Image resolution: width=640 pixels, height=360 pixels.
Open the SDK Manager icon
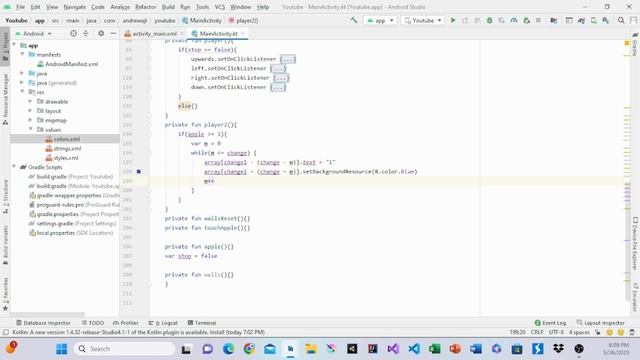(x=606, y=20)
